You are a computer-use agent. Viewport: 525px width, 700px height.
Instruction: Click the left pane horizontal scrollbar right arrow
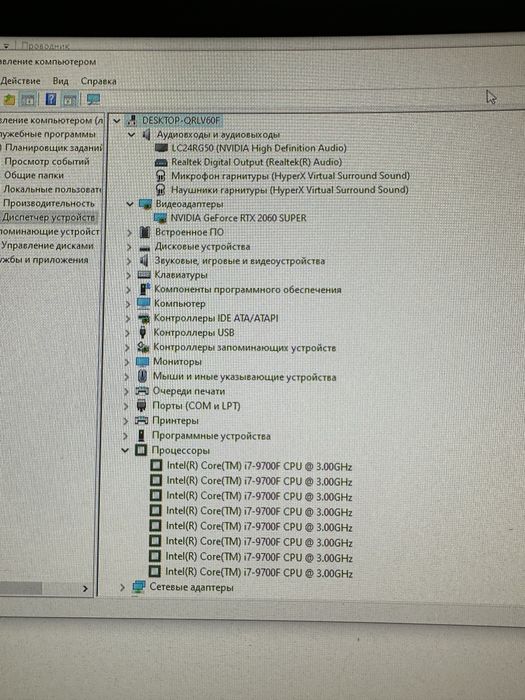coord(85,589)
